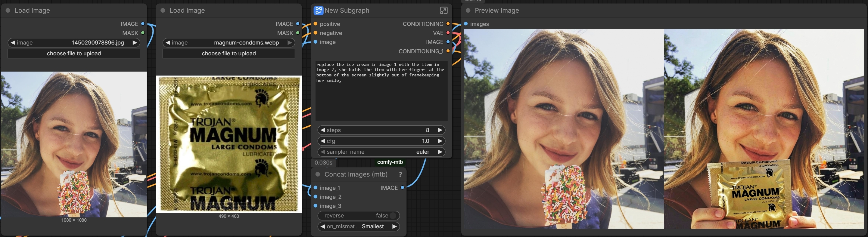This screenshot has width=868, height=237.
Task: Click the Concat Images help question mark
Action: (400, 174)
